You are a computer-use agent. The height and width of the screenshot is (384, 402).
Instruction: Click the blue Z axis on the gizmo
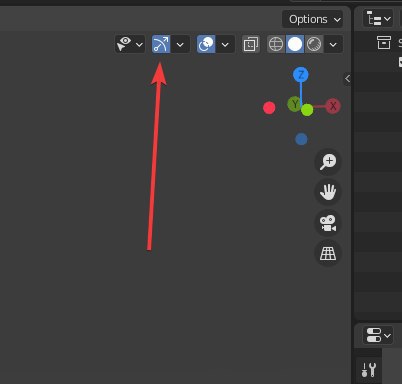tap(301, 75)
